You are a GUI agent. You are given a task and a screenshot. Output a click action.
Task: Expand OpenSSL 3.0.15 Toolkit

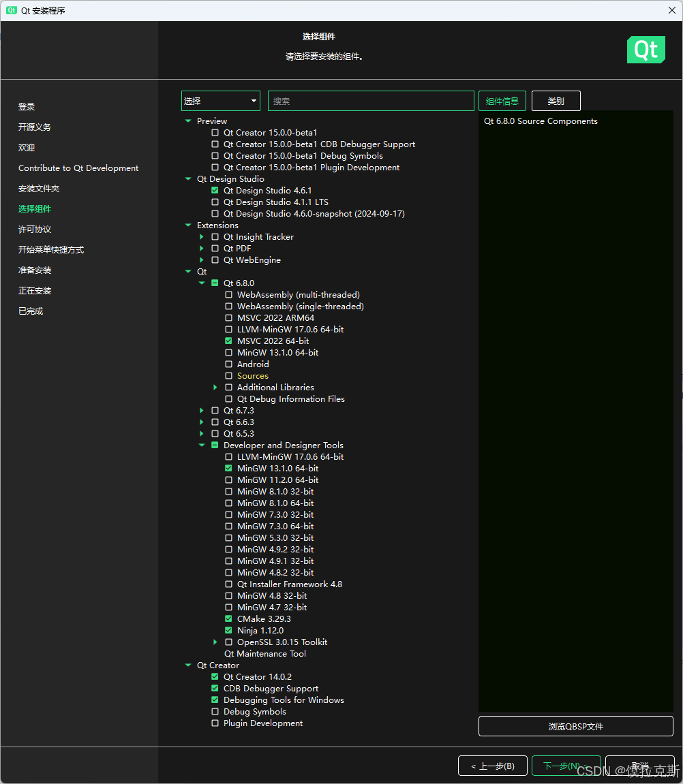pyautogui.click(x=215, y=642)
